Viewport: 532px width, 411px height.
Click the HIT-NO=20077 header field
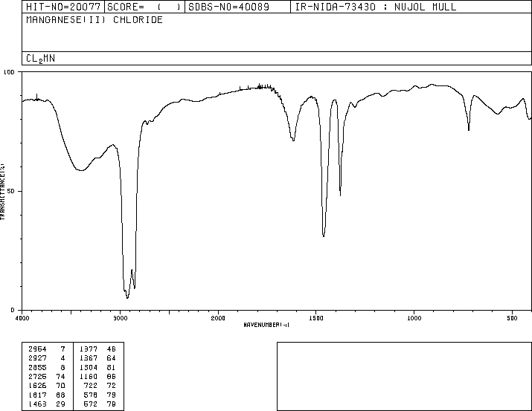pyautogui.click(x=63, y=7)
